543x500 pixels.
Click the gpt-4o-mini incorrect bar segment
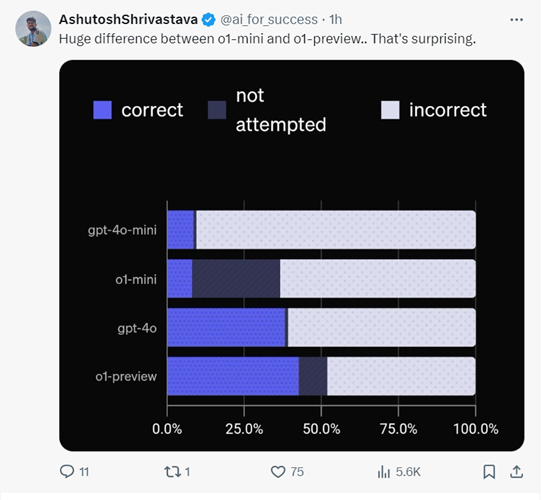click(336, 230)
